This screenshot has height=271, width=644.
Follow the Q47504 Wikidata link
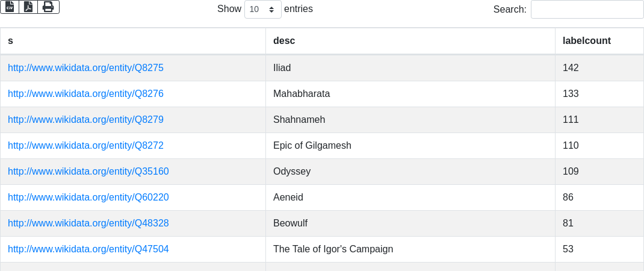pyautogui.click(x=88, y=249)
